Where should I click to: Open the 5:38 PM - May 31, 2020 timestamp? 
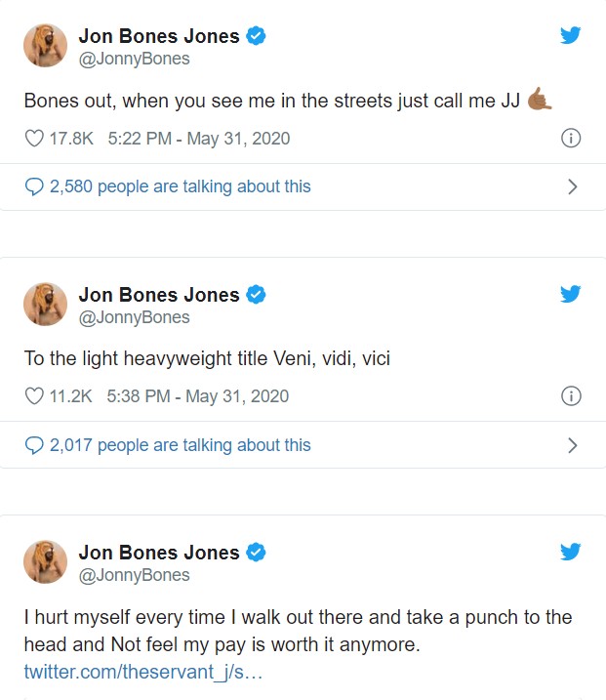pos(198,396)
